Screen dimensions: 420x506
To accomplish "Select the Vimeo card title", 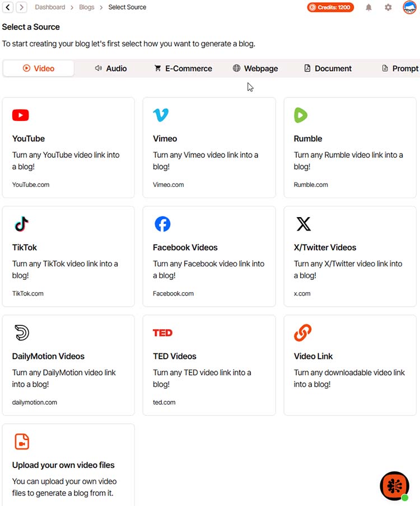I will tap(165, 139).
